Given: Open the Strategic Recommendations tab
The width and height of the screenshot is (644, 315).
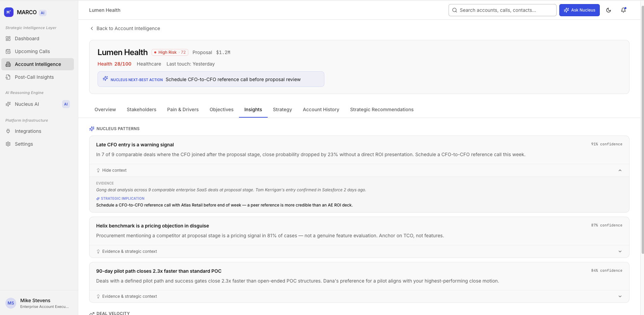Looking at the screenshot, I should tap(382, 110).
